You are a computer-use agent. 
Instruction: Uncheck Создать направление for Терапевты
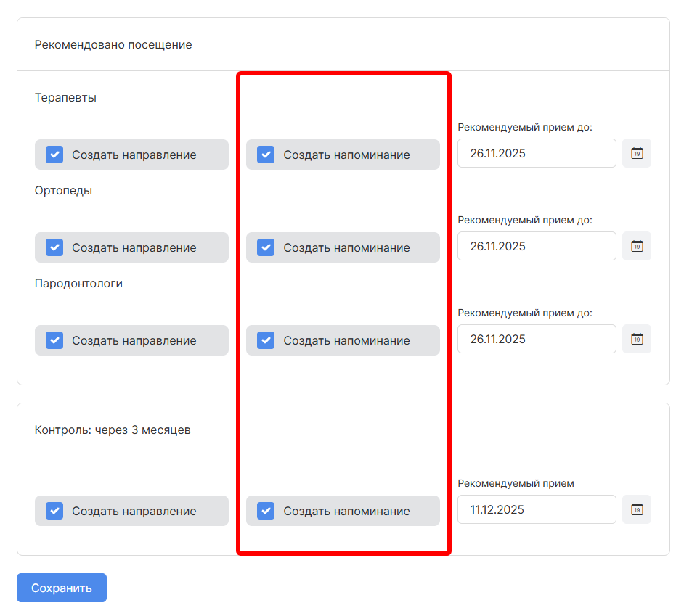[54, 155]
